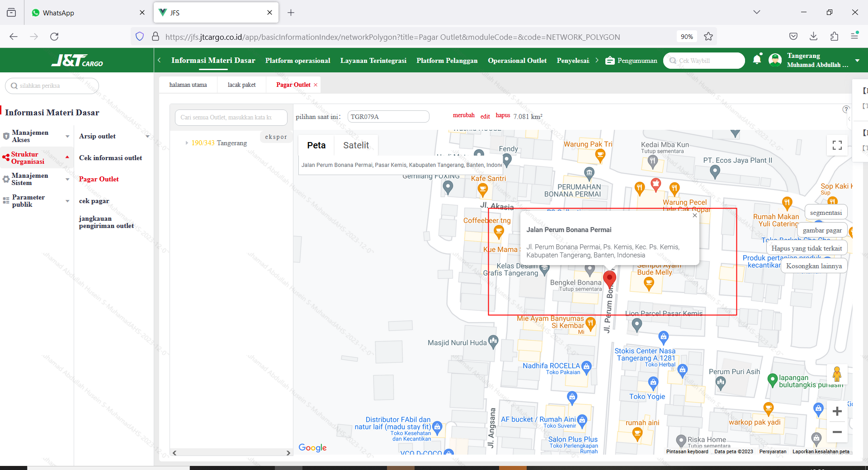Open a new browser tab
The height and width of the screenshot is (470, 868).
[x=291, y=13]
